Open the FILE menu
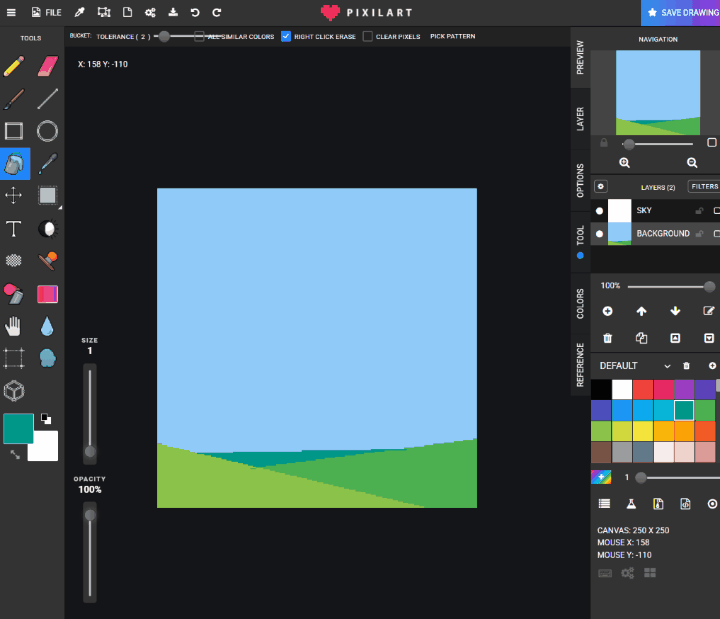 tap(46, 12)
